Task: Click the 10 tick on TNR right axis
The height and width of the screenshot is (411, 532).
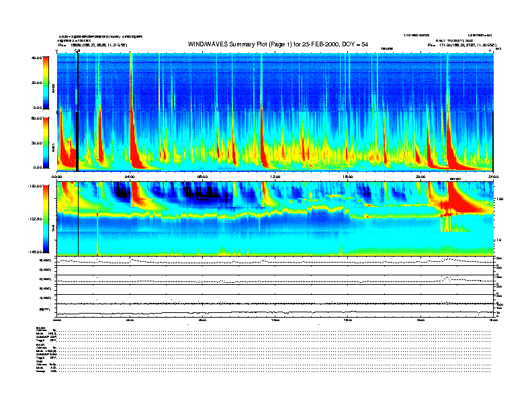Action: [500, 240]
